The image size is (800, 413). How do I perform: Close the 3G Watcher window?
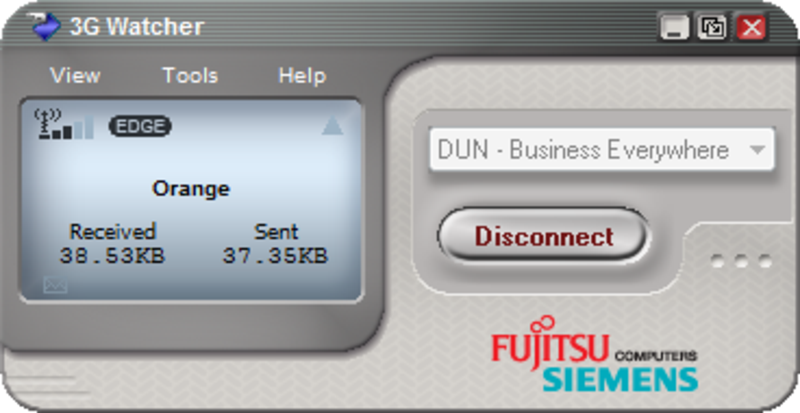[751, 28]
